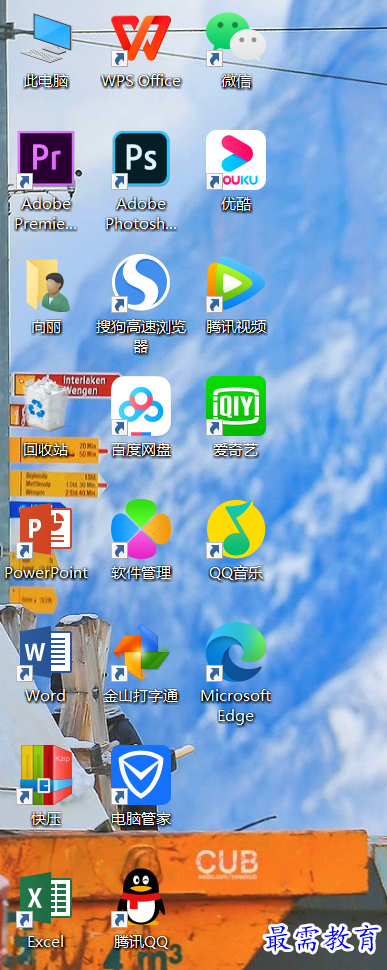This screenshot has height=970, width=387.
Task: Click the 微信 WeChat icon
Action: [x=236, y=38]
